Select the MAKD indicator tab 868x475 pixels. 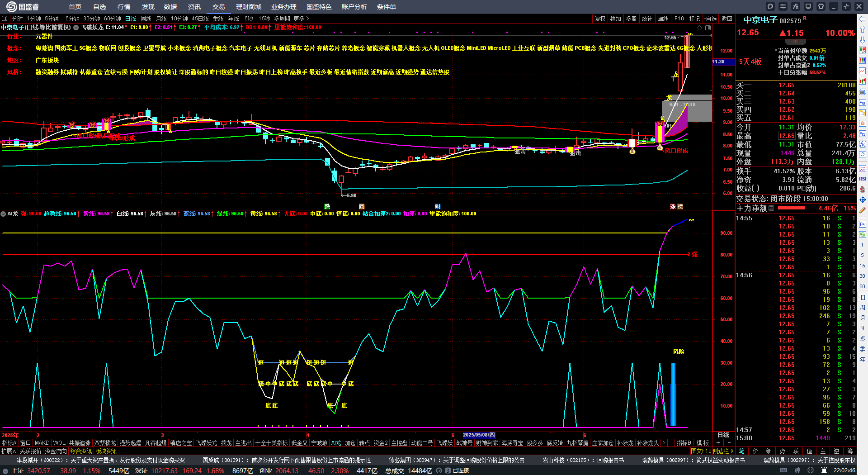pyautogui.click(x=42, y=443)
